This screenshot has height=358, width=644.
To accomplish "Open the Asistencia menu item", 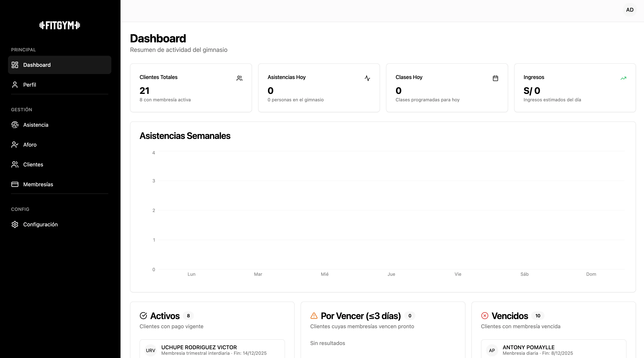I will point(36,125).
